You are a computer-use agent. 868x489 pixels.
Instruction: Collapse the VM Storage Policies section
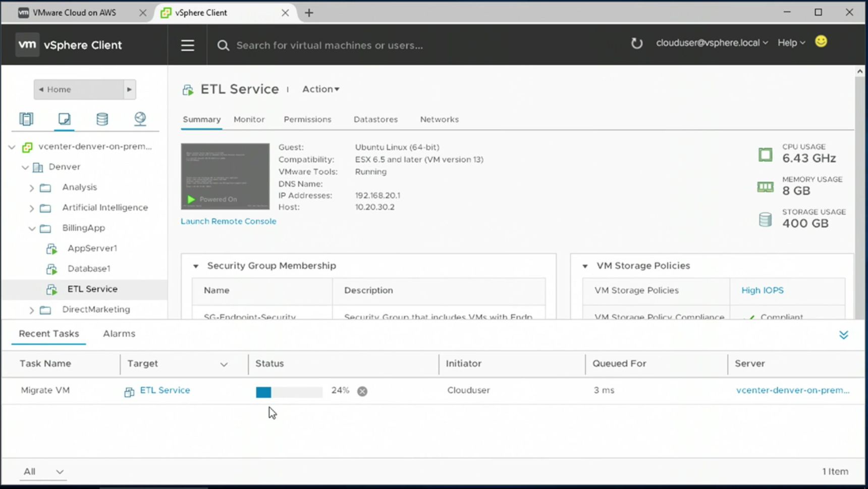(x=585, y=266)
